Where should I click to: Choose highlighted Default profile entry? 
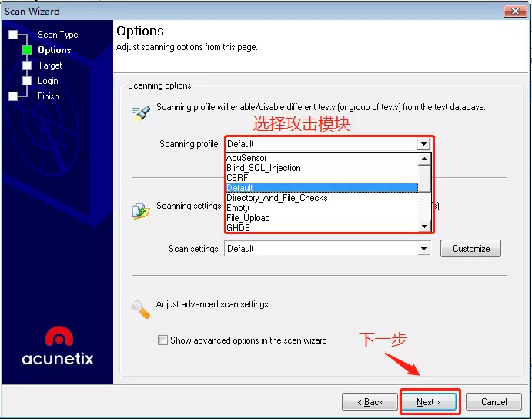(x=322, y=187)
